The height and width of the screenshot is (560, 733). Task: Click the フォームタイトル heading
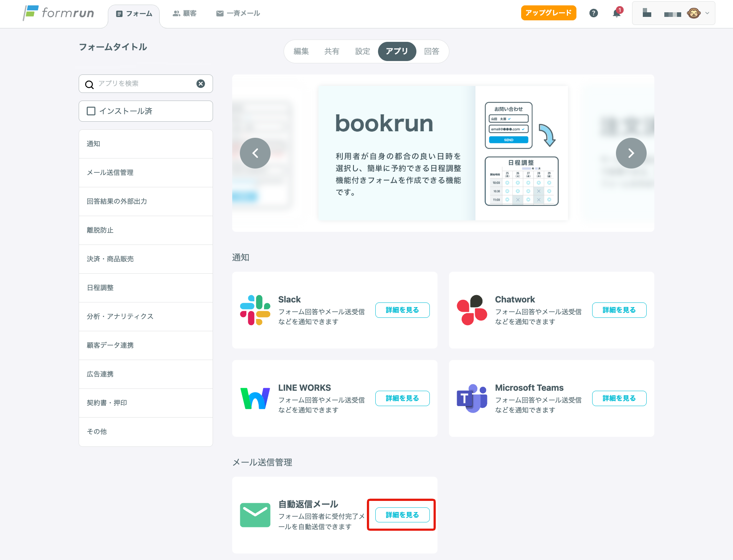coord(113,47)
